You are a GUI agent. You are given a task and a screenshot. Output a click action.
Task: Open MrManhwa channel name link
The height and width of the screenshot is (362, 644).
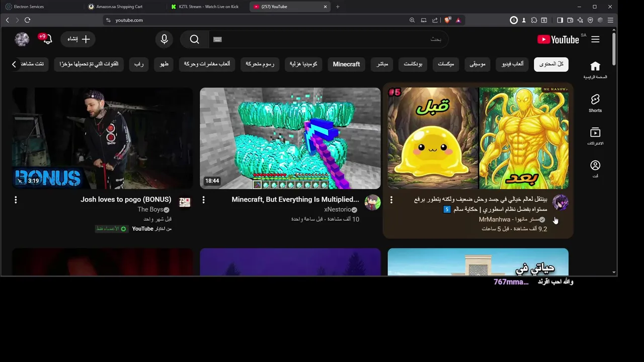509,219
